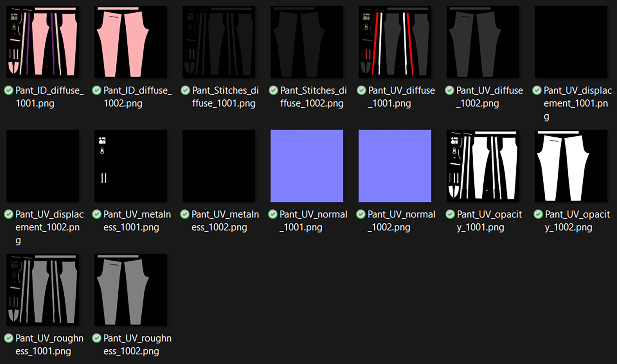Image resolution: width=617 pixels, height=364 pixels.
Task: Open the Pant_UV_opacity_1002.png thumbnail
Action: pyautogui.click(x=571, y=166)
